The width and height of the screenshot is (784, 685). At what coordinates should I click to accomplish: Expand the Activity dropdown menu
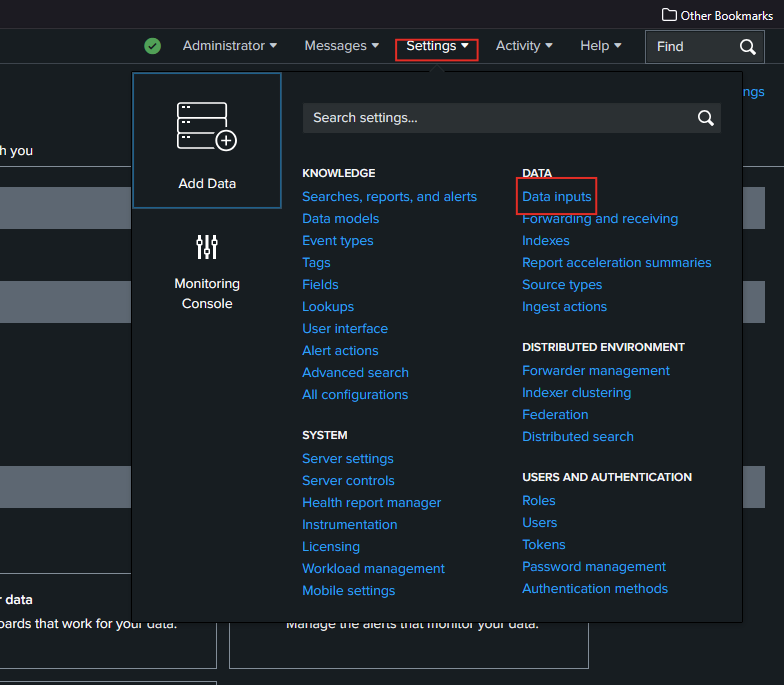coord(524,46)
